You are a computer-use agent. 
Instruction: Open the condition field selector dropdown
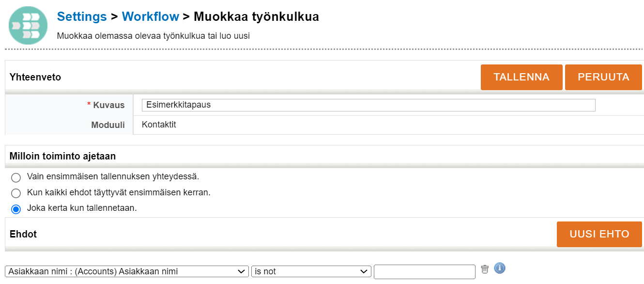click(126, 271)
